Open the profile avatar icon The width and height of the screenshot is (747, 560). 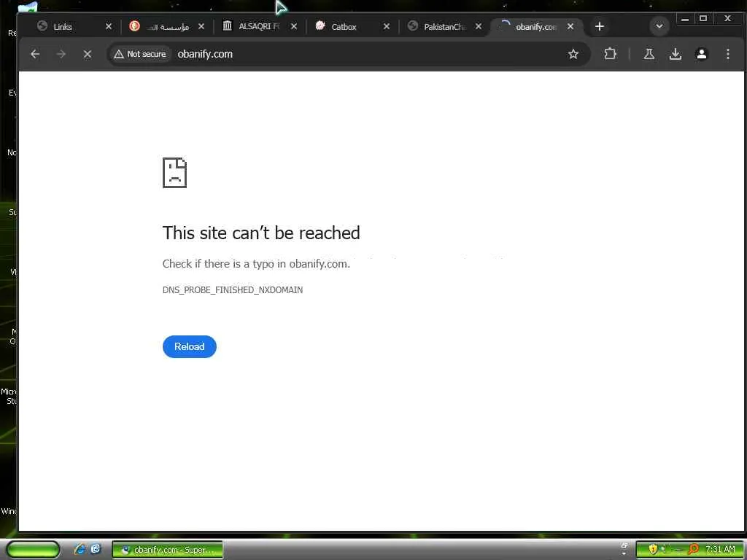click(x=702, y=54)
